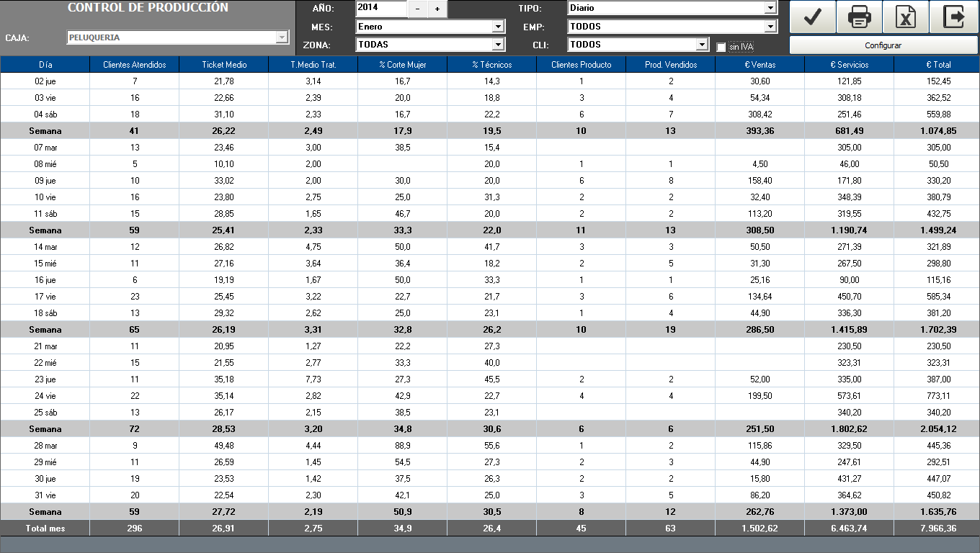Open the CAJA Peluqueria dropdown

(x=282, y=37)
